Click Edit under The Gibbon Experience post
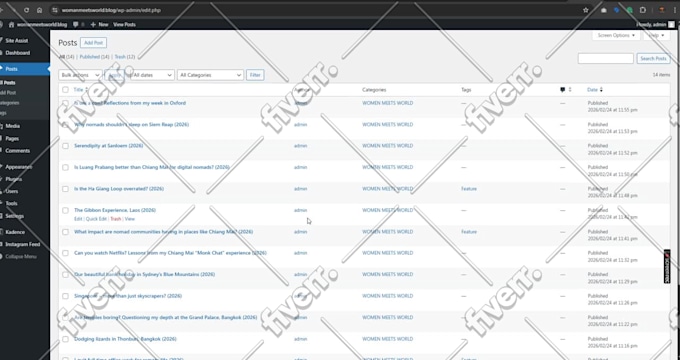680x360 pixels. coord(78,219)
